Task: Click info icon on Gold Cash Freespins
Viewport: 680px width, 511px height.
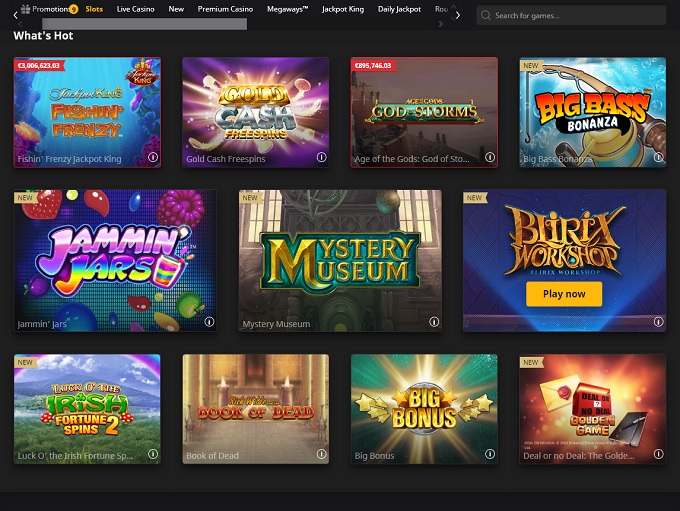Action: coord(321,157)
